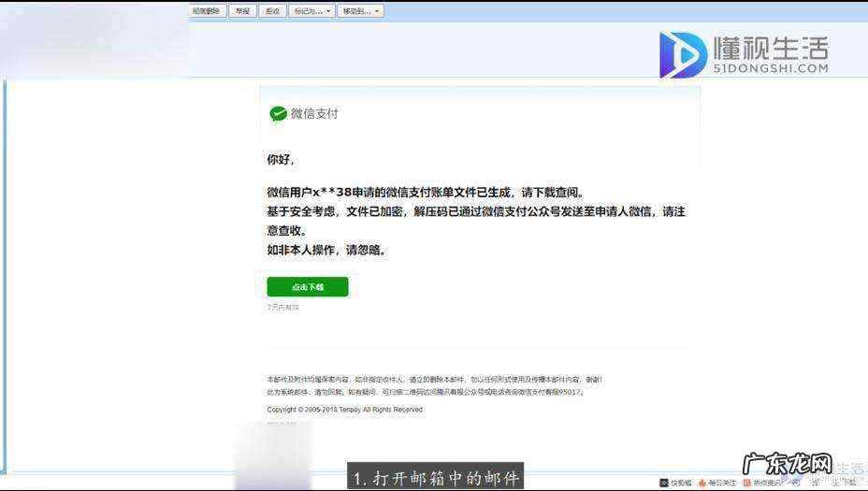Screen dimensions: 868x491
Task: Click the WeChat Pay green checkmark logo
Action: (x=278, y=113)
